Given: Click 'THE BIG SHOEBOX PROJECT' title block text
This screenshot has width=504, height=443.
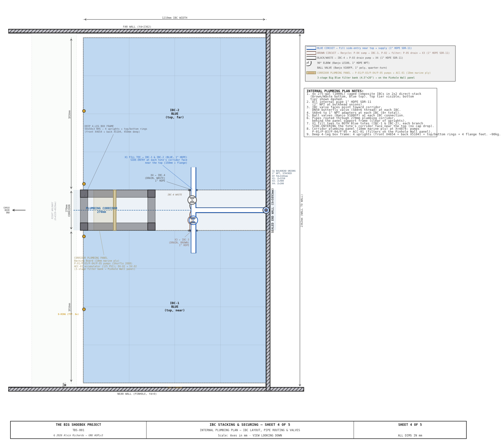Looking at the screenshot, I should pyautogui.click(x=78, y=425).
